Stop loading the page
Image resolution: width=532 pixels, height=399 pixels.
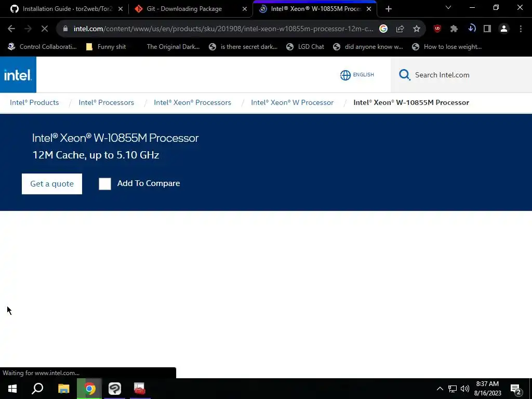pyautogui.click(x=45, y=29)
